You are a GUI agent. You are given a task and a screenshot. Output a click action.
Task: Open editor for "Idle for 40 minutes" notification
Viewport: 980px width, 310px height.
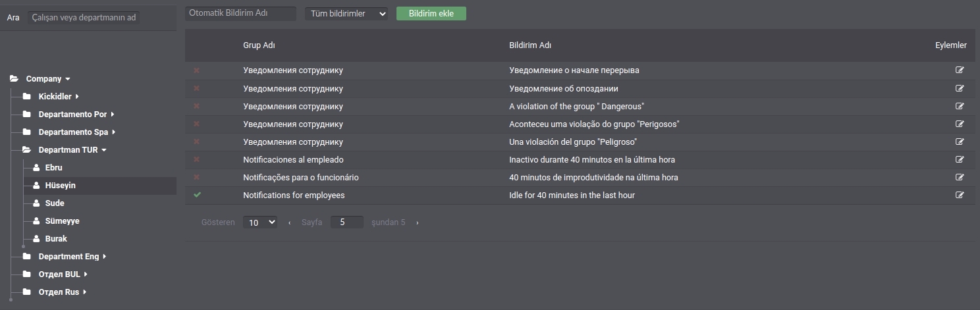(x=960, y=195)
